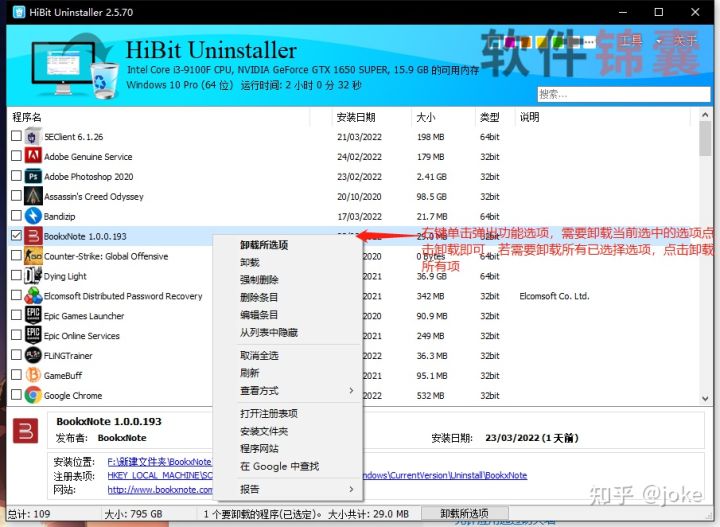Select 强制删除 from the context menu

point(288,280)
